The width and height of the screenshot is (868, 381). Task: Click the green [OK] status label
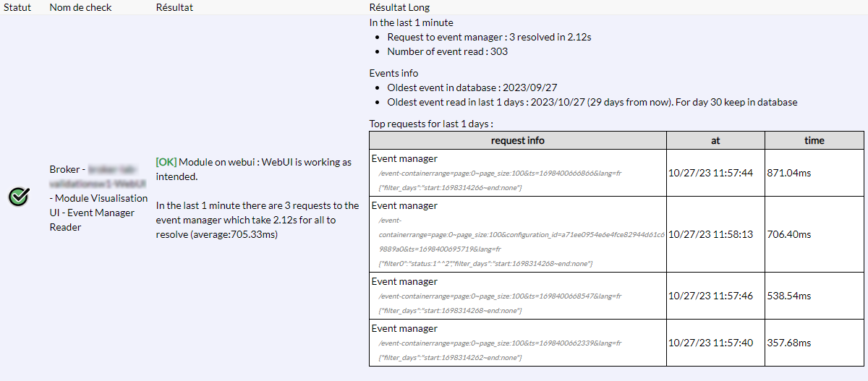click(166, 162)
